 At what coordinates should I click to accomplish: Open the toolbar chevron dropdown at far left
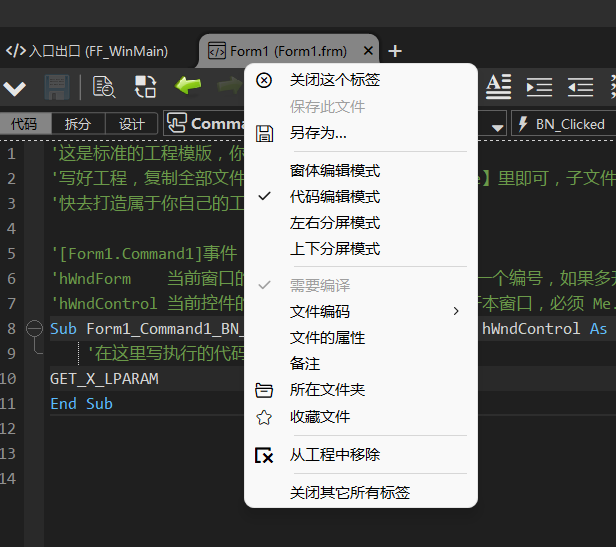point(15,87)
